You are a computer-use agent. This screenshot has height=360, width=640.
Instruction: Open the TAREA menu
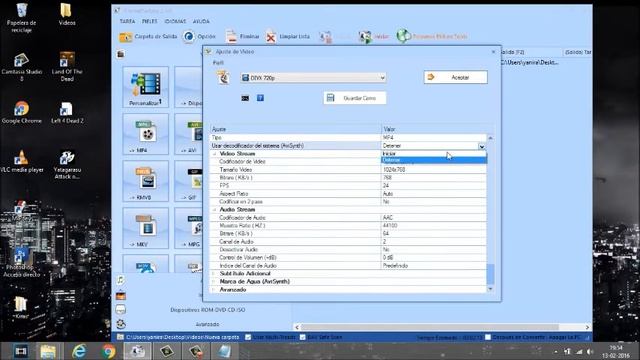[x=127, y=21]
